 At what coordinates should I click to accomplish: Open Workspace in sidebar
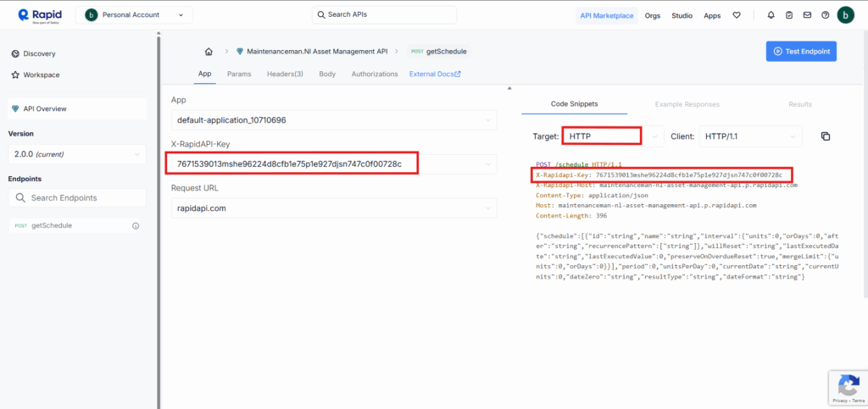36,75
